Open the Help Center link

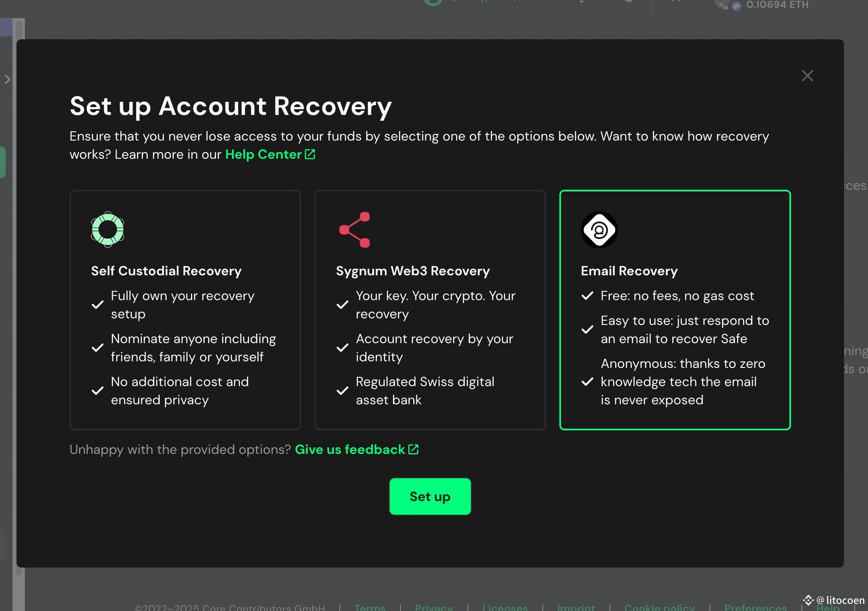[x=270, y=154]
